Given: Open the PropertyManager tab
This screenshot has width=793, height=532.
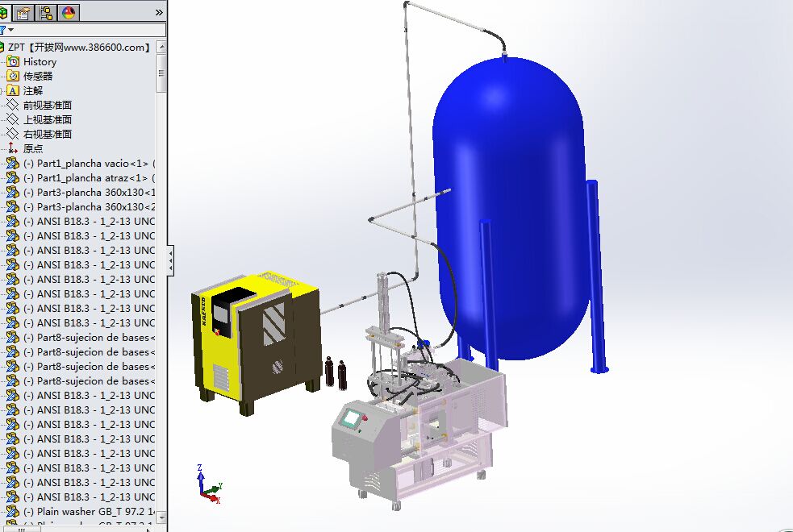Looking at the screenshot, I should [x=23, y=12].
